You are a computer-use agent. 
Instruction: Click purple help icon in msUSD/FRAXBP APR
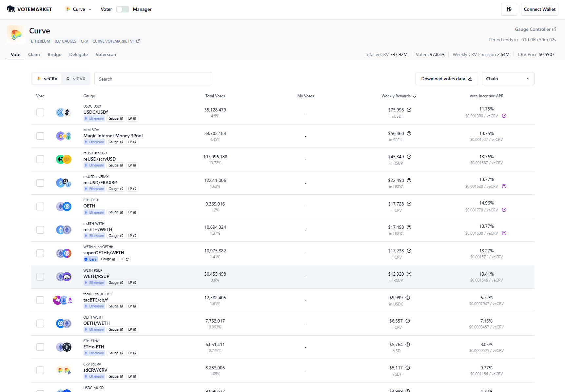(x=504, y=186)
